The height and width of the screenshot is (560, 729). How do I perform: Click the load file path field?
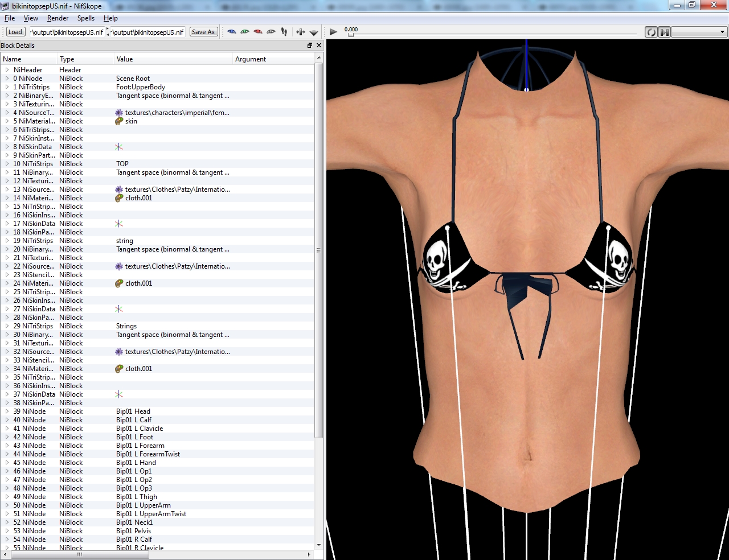pyautogui.click(x=67, y=32)
